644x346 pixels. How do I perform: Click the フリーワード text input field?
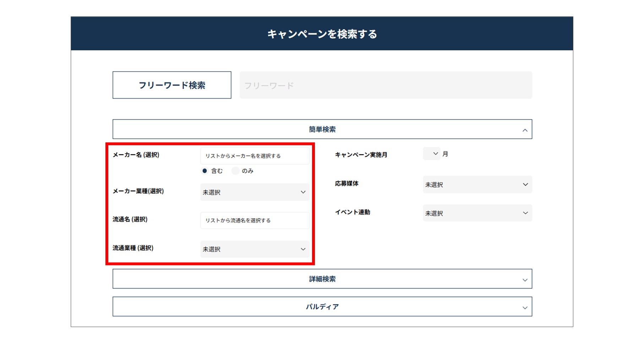(386, 85)
